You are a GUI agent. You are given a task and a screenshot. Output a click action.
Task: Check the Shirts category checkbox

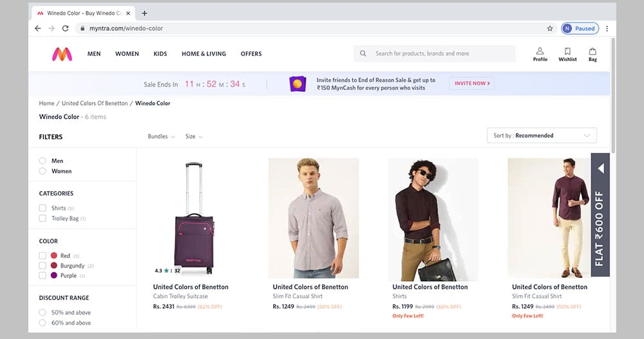click(43, 208)
